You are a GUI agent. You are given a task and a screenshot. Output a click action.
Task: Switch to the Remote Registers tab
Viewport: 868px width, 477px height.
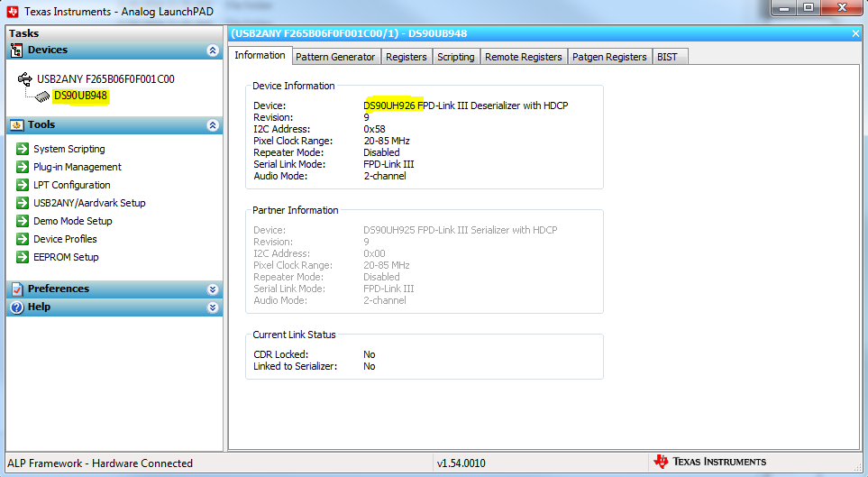tap(524, 57)
